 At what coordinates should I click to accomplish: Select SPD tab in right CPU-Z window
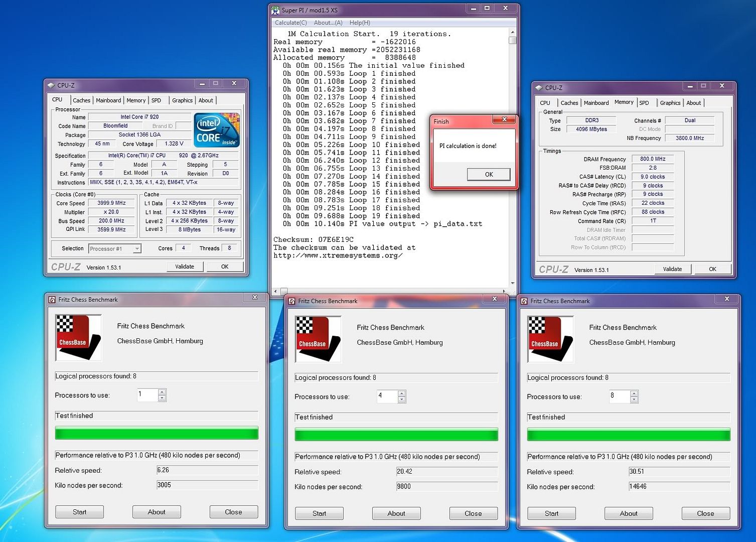coord(644,103)
